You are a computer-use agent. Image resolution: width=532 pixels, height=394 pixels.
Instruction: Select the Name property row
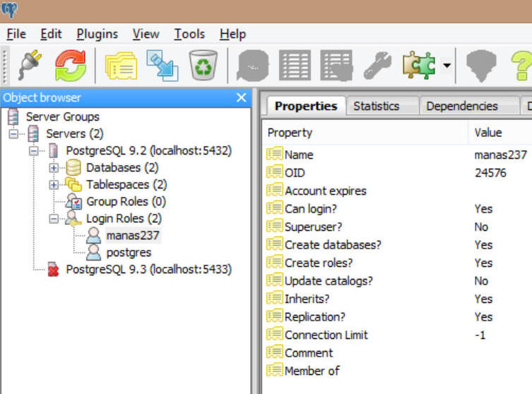click(398, 155)
